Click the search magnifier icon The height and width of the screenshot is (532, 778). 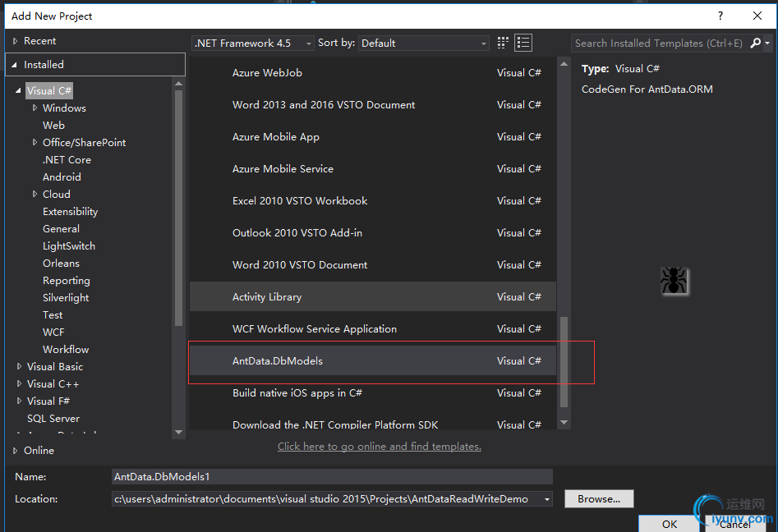pyautogui.click(x=755, y=44)
